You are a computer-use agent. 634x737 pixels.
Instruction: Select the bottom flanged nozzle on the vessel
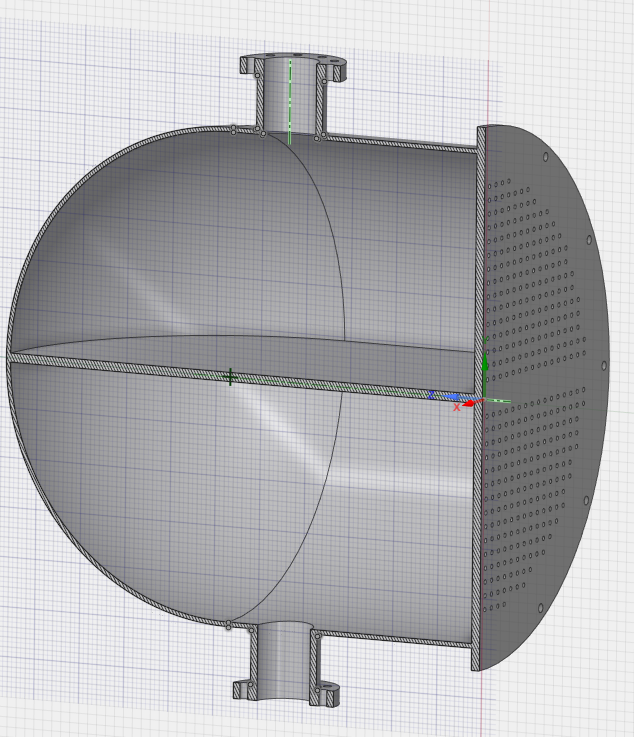(285, 663)
